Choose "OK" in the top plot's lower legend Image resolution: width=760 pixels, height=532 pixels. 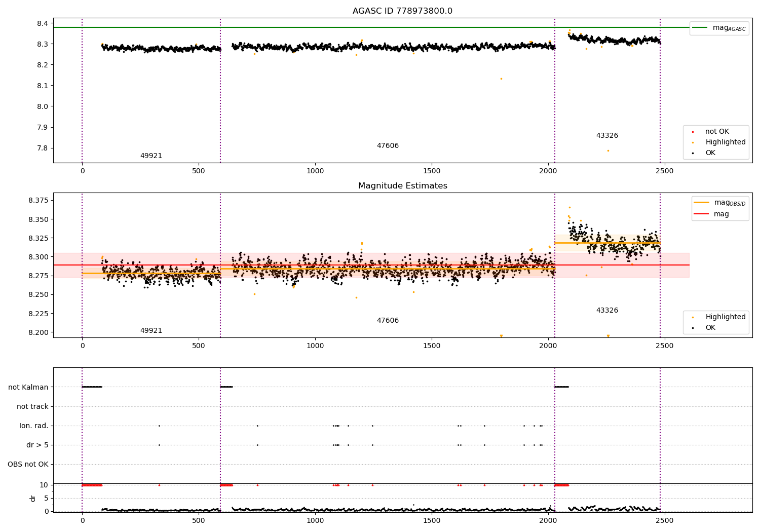pos(710,153)
